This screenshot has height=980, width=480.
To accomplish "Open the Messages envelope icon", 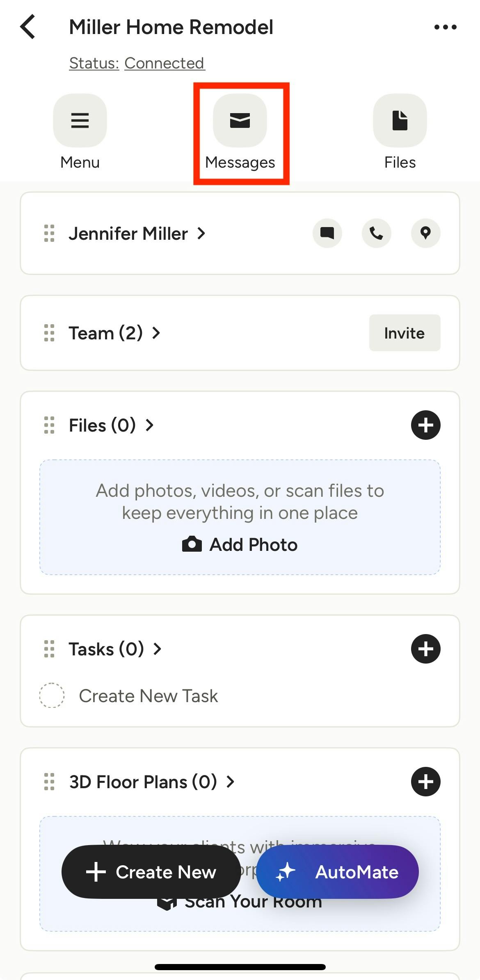I will click(x=240, y=121).
